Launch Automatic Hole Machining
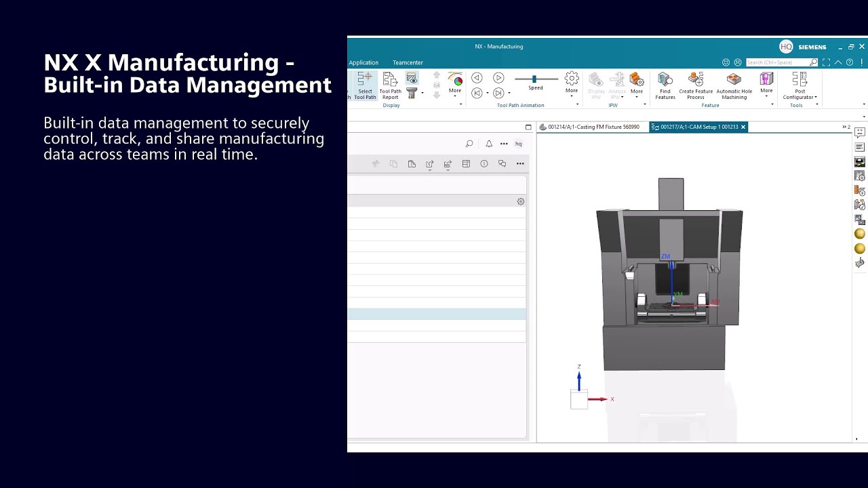 (734, 86)
